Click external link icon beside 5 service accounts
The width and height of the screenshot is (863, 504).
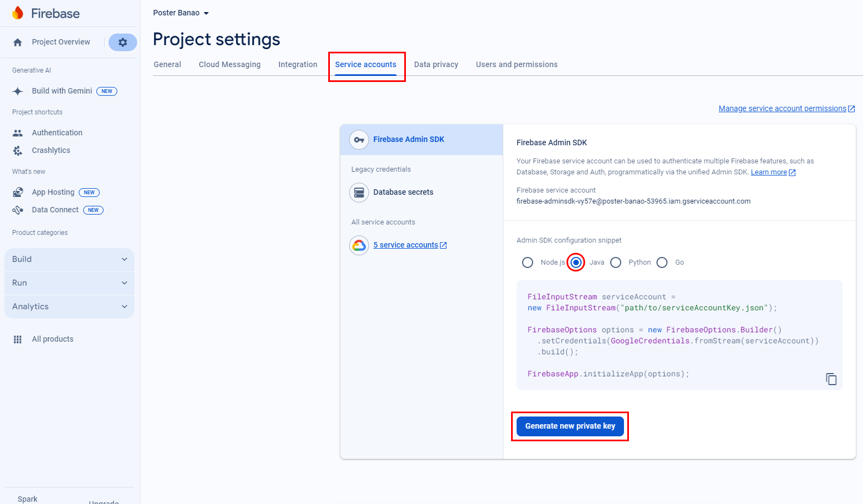(x=443, y=245)
